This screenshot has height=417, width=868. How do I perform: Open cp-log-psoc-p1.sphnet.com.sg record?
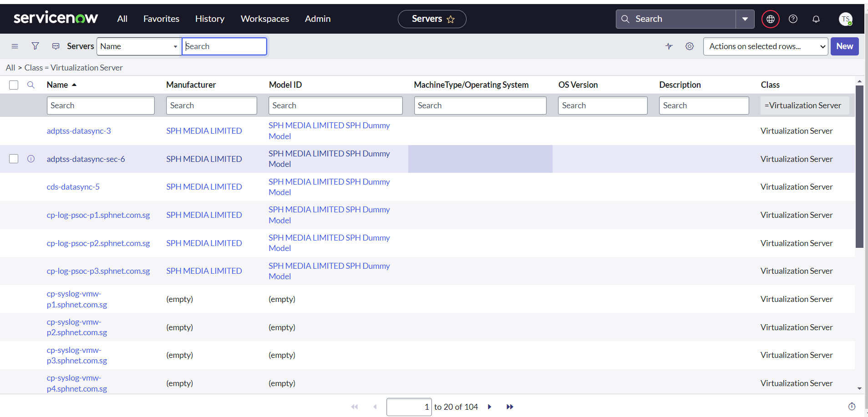tap(98, 215)
